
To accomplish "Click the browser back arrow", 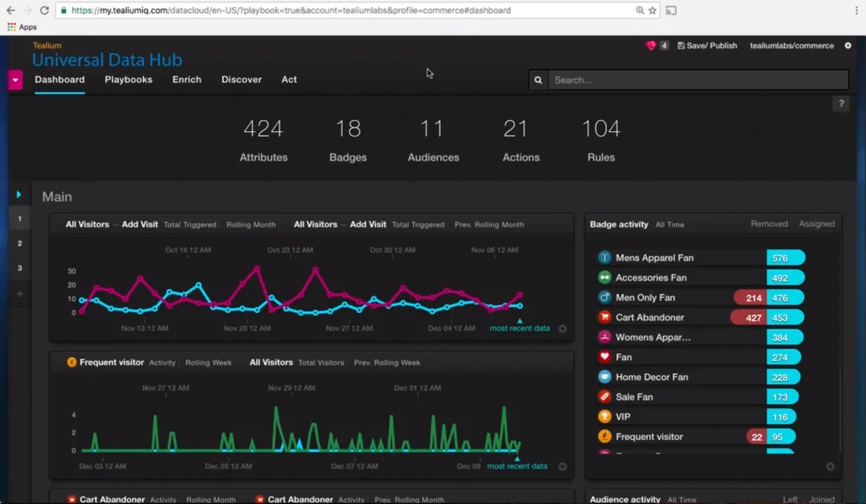I will pos(10,10).
